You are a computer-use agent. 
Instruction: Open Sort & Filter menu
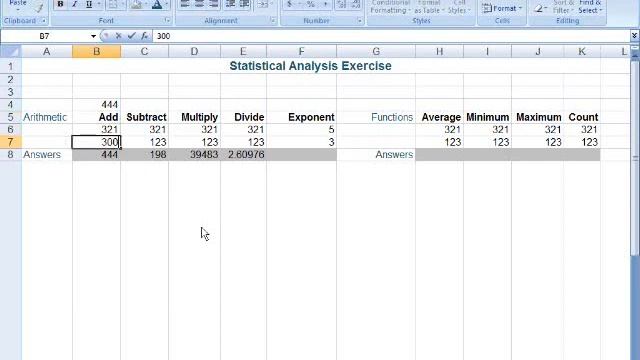[x=564, y=7]
